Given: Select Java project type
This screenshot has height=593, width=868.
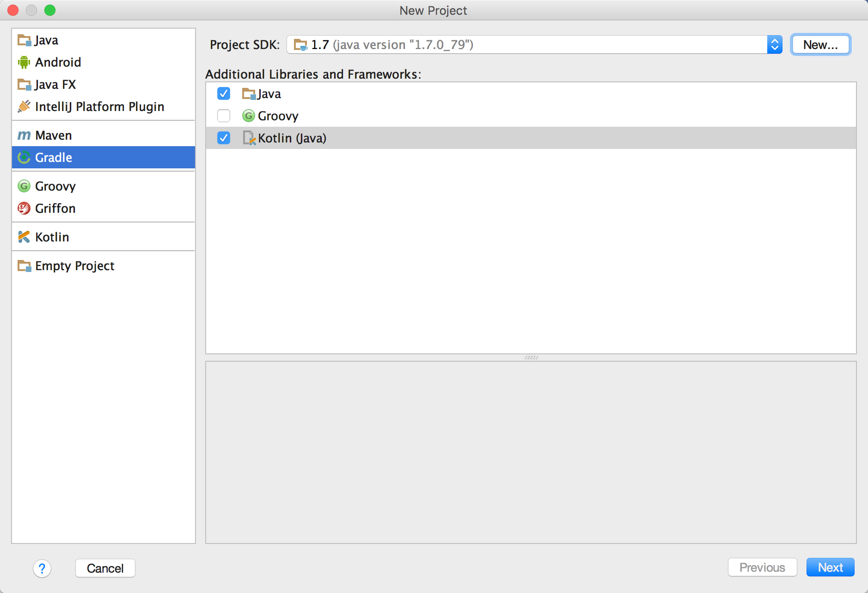Looking at the screenshot, I should point(104,40).
